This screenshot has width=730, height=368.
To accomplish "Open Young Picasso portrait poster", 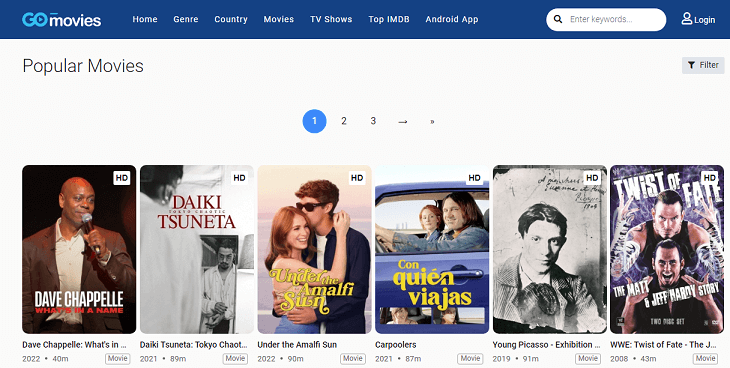I will [x=550, y=249].
